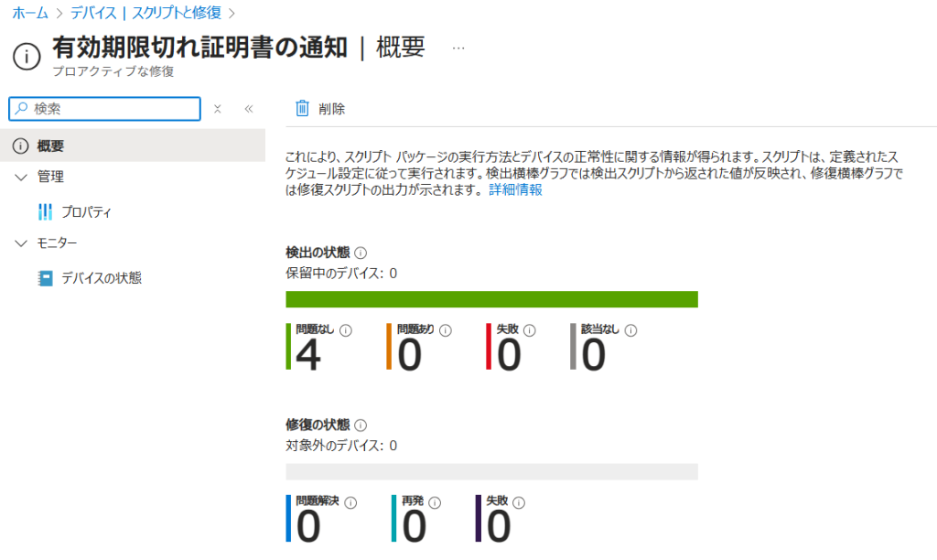Clear the search box with X icon
The height and width of the screenshot is (560, 937).
(x=218, y=109)
